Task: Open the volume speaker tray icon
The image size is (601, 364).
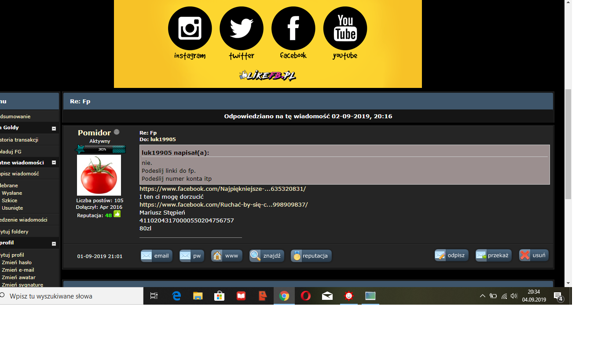Action: coord(514,296)
